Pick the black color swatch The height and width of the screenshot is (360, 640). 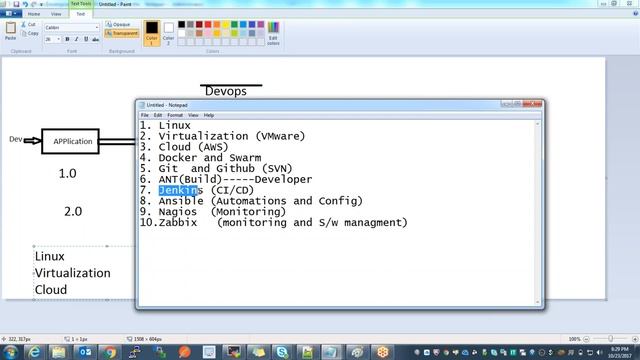[182, 25]
